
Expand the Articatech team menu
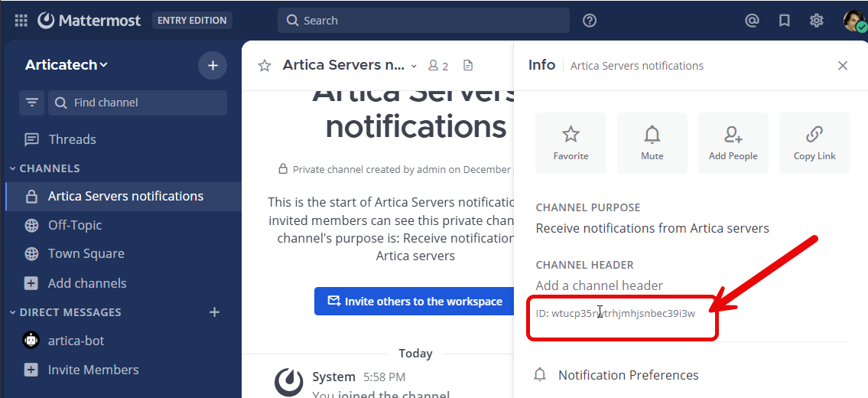coord(67,65)
